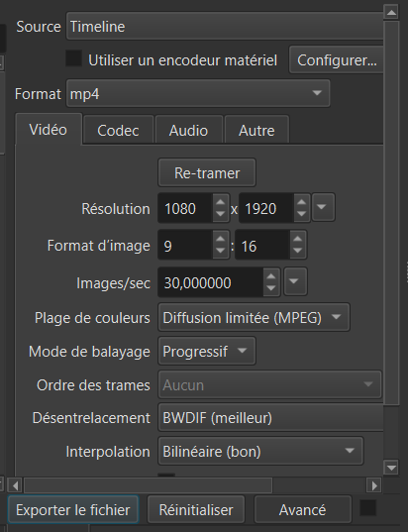
Task: Expand the Format mp4 dropdown
Action: coord(198,93)
